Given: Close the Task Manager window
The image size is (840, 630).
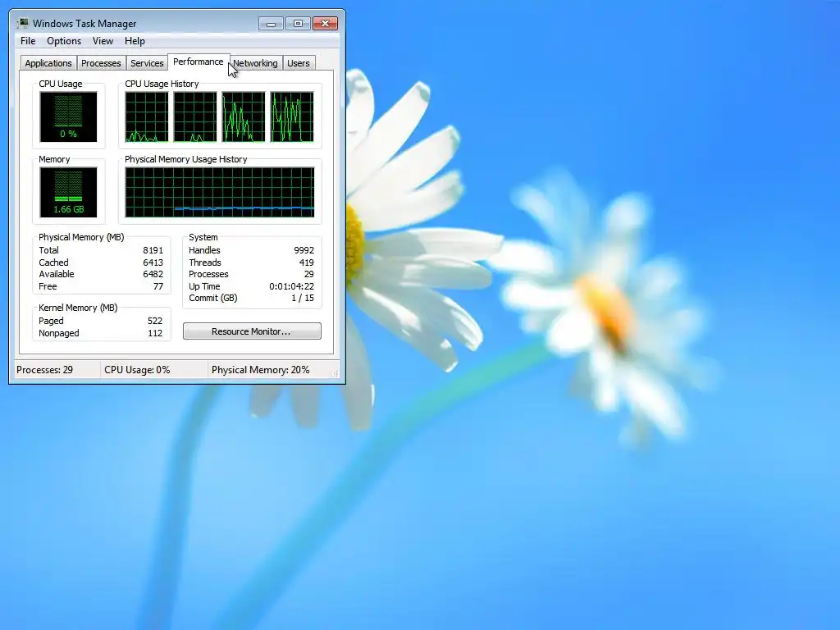Looking at the screenshot, I should [325, 24].
